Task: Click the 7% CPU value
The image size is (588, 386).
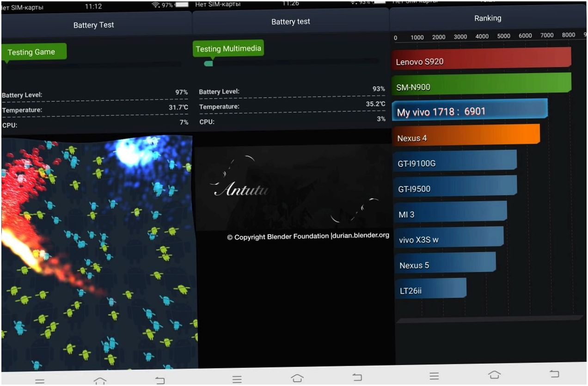Action: (184, 122)
